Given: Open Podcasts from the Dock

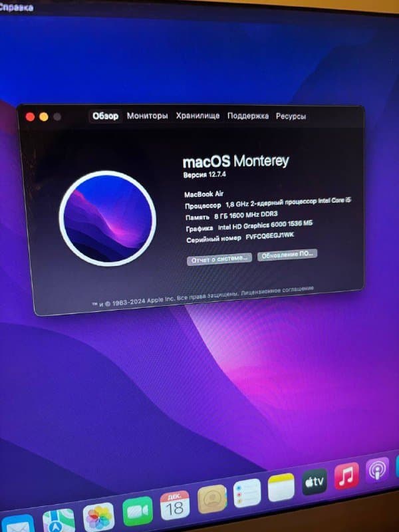Looking at the screenshot, I should [x=377, y=470].
